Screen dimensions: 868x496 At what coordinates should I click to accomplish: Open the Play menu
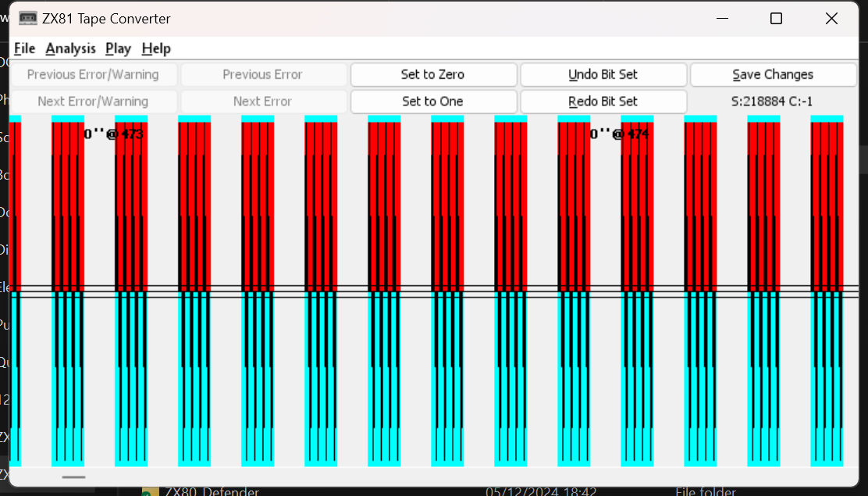pos(118,48)
